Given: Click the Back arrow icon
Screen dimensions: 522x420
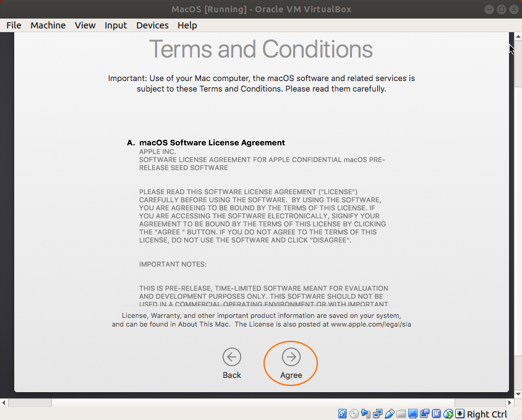Looking at the screenshot, I should (232, 357).
